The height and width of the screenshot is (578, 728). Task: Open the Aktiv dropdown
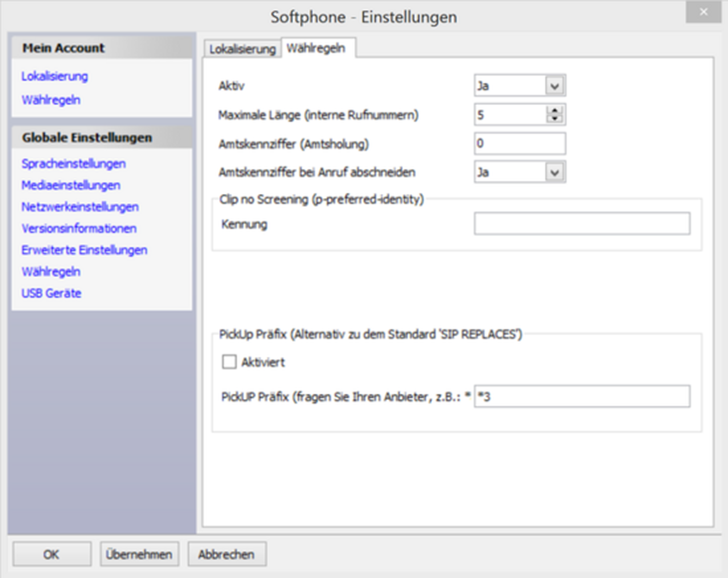(x=554, y=86)
